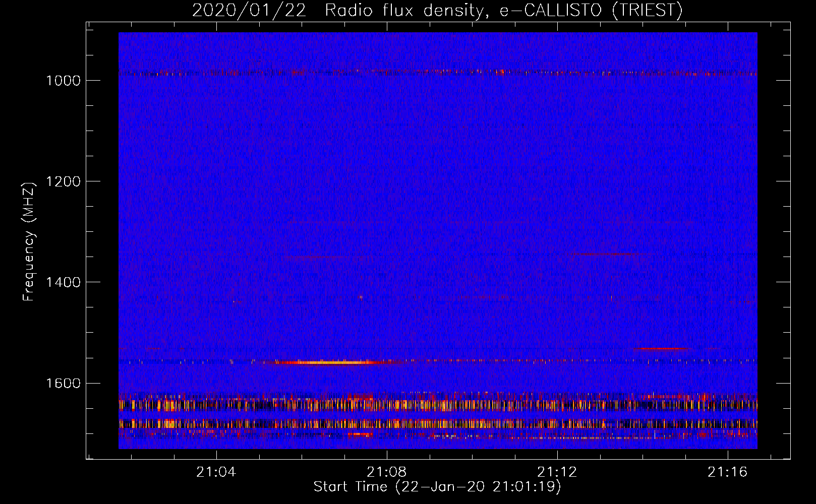Click the red emission streak near 1530 MHz
This screenshot has width=816, height=504.
(662, 348)
